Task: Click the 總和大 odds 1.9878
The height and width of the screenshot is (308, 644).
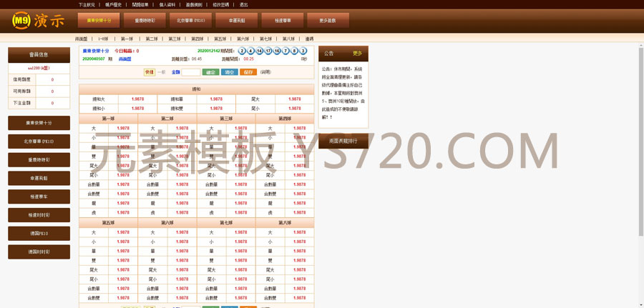Action: pos(137,99)
